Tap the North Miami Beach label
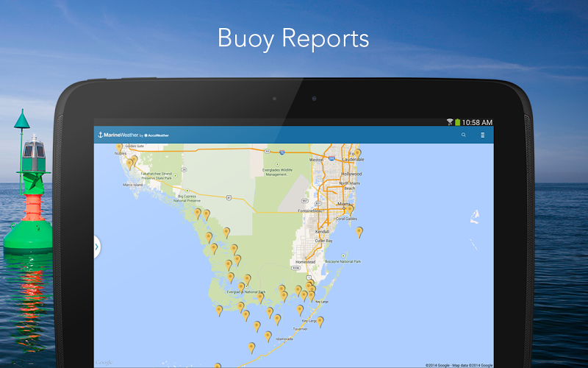This screenshot has width=588, height=368. tap(350, 185)
